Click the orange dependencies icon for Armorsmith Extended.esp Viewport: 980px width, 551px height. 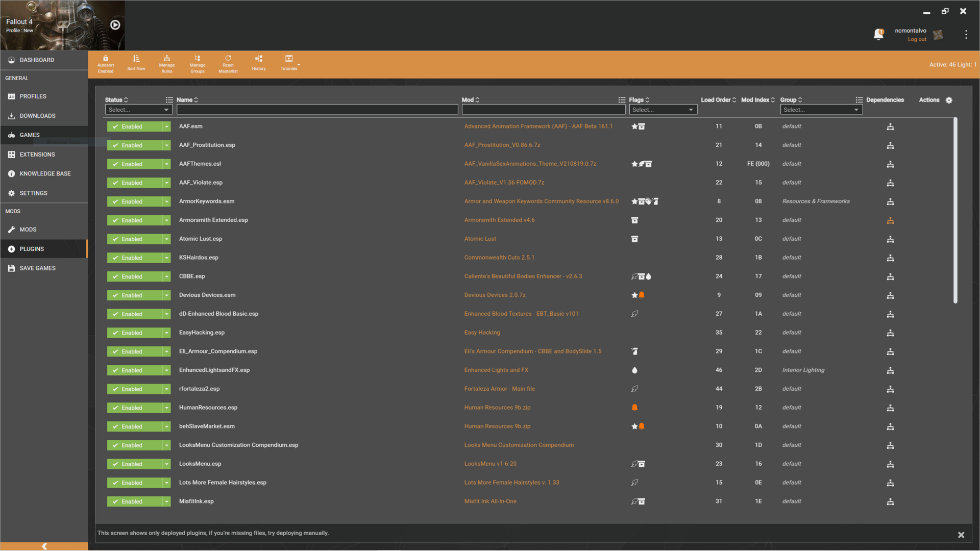pyautogui.click(x=890, y=220)
